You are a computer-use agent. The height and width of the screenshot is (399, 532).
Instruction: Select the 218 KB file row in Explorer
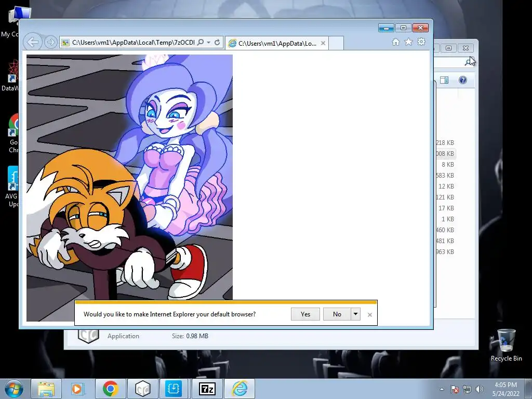pyautogui.click(x=445, y=143)
